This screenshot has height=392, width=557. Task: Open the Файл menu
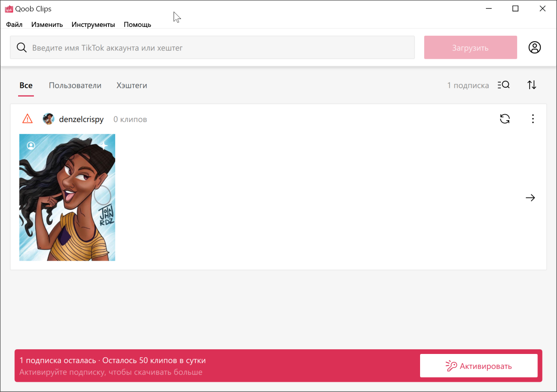(14, 25)
